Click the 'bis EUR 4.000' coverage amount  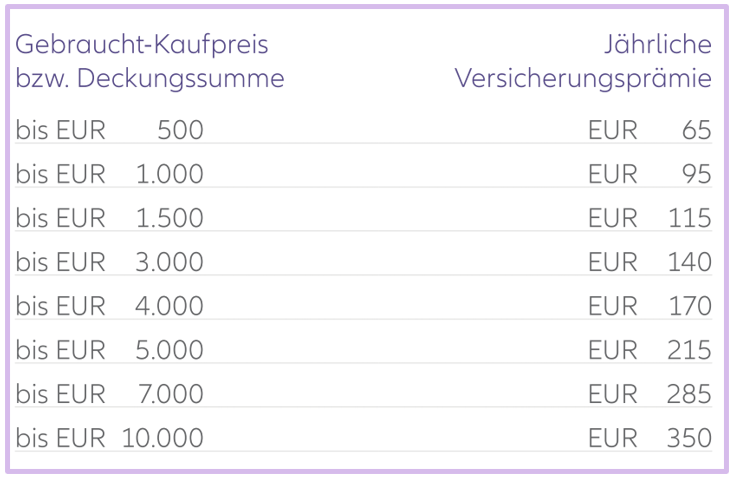[109, 306]
